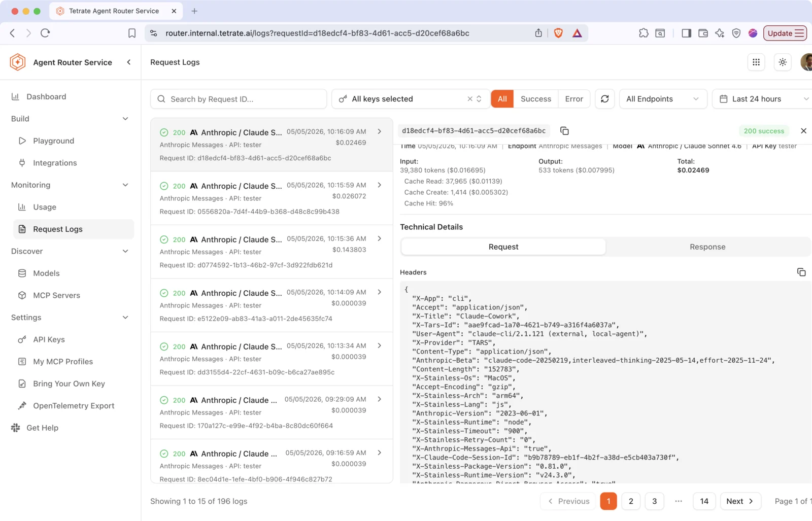Expand log entry from 10:15:59 AM
This screenshot has height=521, width=812.
379,185
